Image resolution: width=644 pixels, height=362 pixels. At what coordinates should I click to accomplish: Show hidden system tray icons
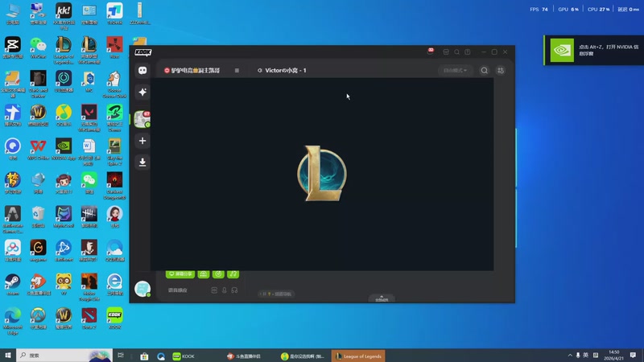click(570, 356)
